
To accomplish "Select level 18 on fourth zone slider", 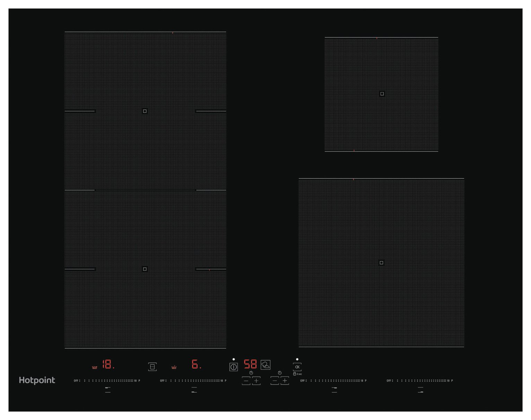I will click(448, 381).
